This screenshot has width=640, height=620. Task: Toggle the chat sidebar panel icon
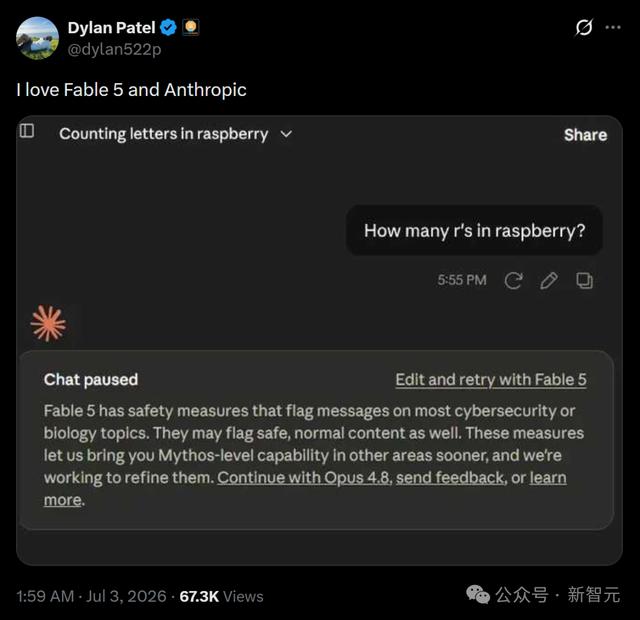pyautogui.click(x=27, y=131)
